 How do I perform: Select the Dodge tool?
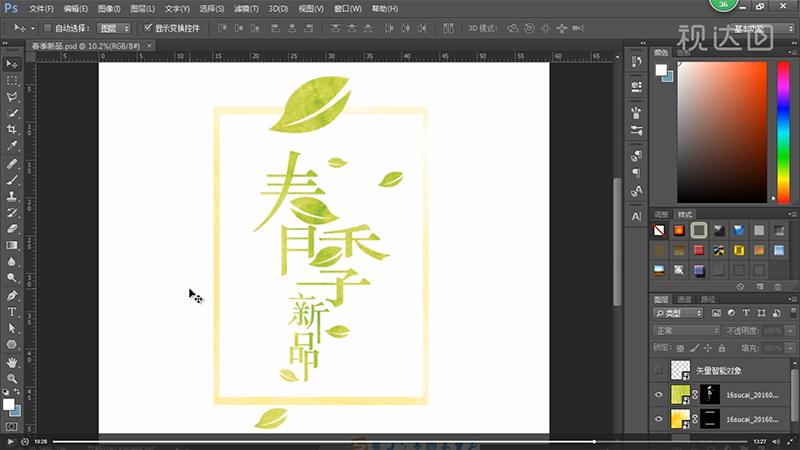pyautogui.click(x=12, y=278)
